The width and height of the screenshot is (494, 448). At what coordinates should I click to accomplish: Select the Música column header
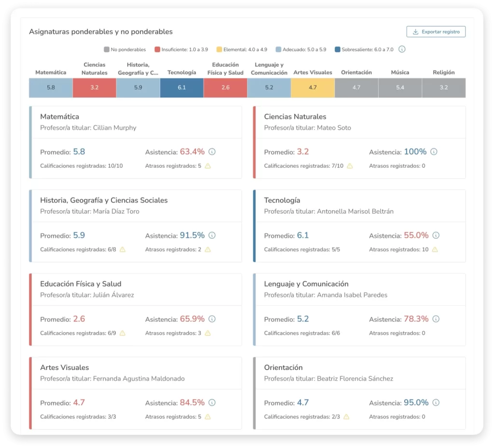(x=400, y=72)
